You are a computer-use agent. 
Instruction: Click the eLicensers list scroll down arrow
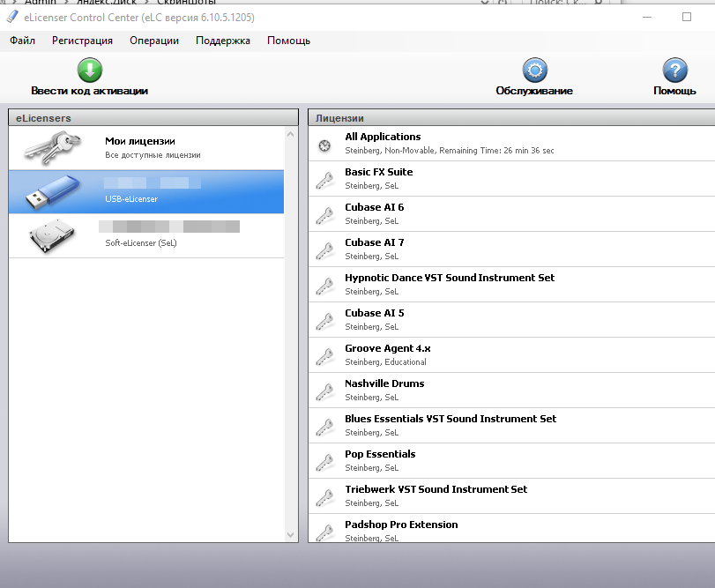290,535
